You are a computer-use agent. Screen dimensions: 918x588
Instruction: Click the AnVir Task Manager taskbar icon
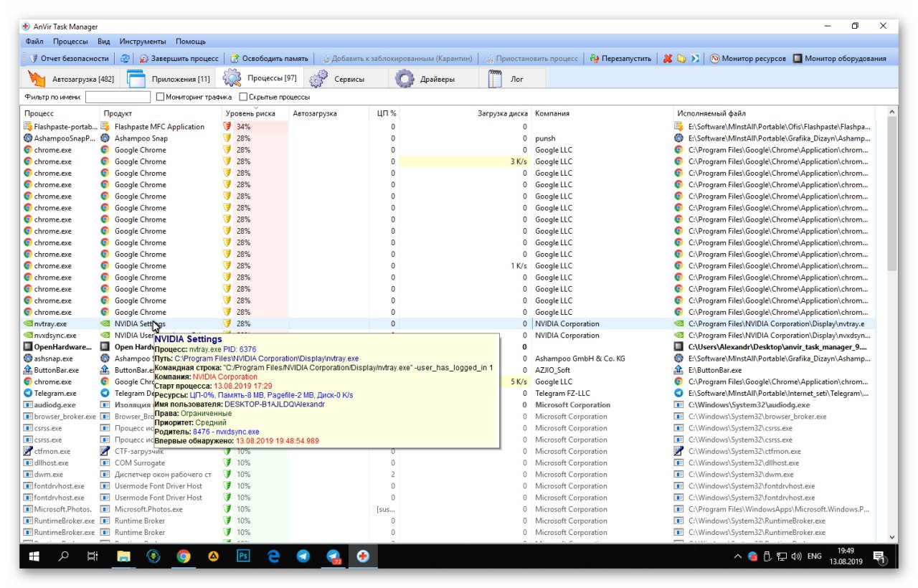pyautogui.click(x=363, y=556)
